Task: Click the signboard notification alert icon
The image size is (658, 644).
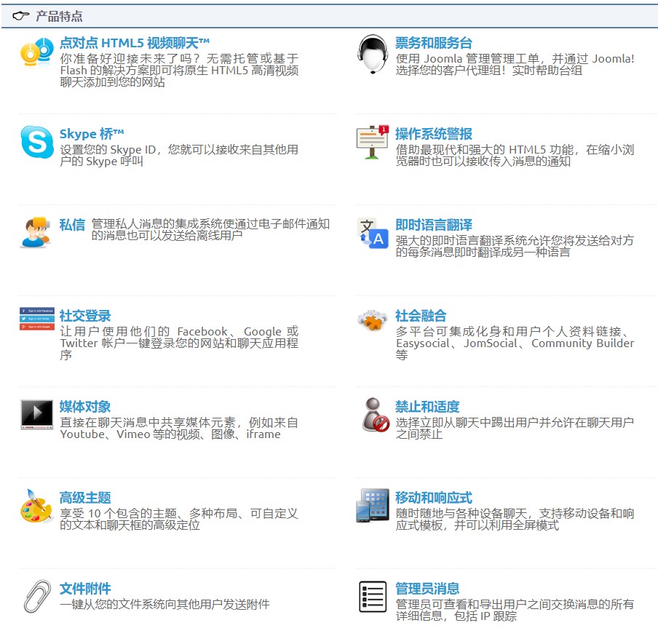Action: coord(372,142)
